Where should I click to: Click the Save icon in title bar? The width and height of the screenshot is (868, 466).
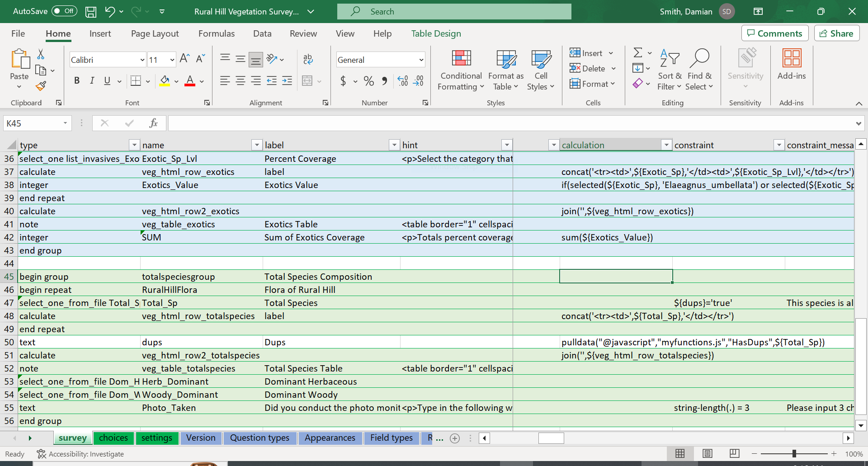[x=91, y=12]
